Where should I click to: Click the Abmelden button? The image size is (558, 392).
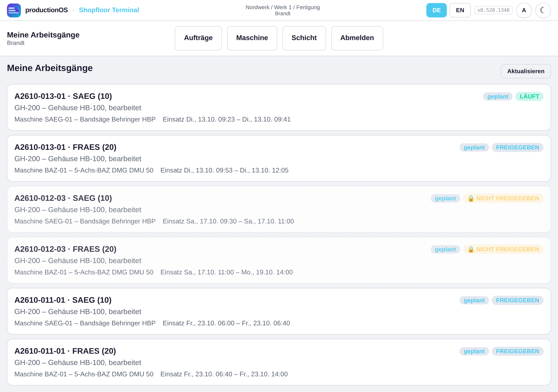pos(357,38)
